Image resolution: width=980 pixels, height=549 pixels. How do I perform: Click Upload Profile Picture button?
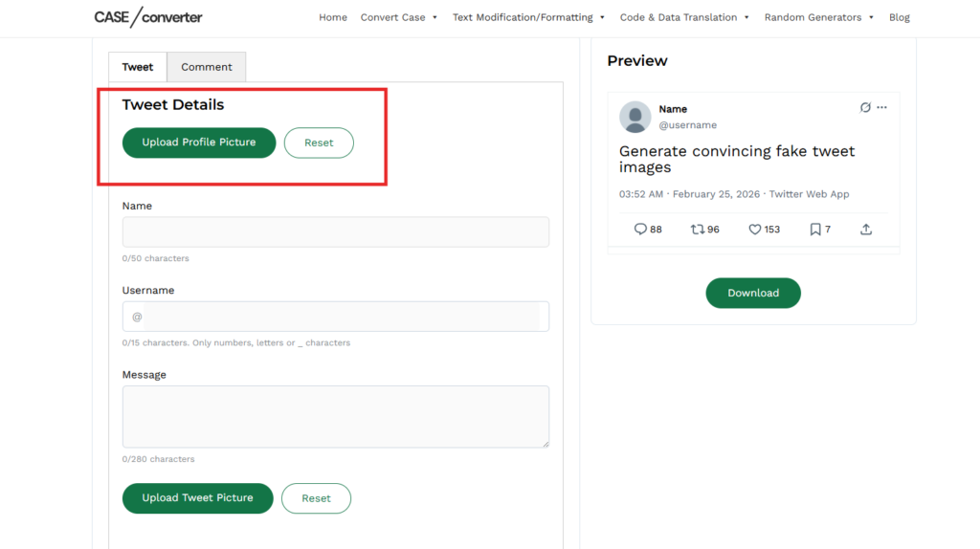coord(199,143)
